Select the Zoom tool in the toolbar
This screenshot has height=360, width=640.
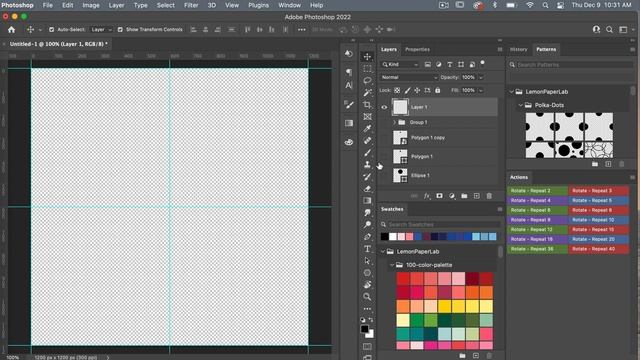click(367, 297)
